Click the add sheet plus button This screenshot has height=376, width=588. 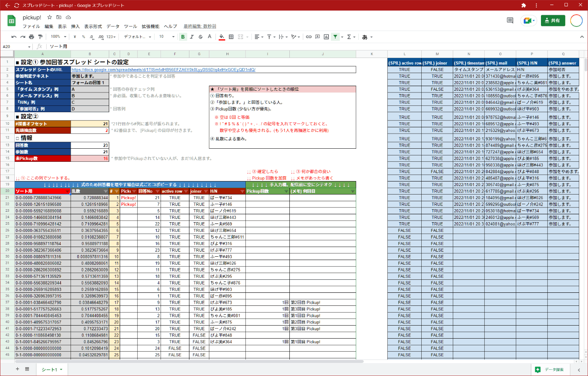(x=17, y=369)
